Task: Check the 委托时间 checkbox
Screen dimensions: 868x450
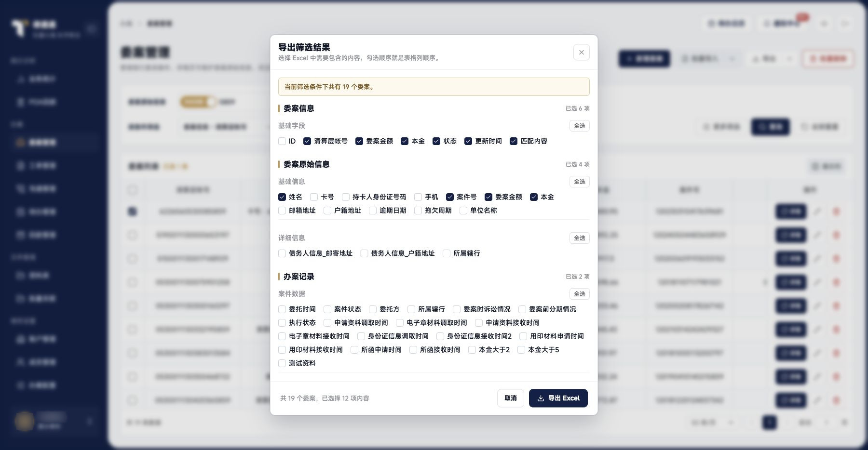Action: pyautogui.click(x=282, y=309)
